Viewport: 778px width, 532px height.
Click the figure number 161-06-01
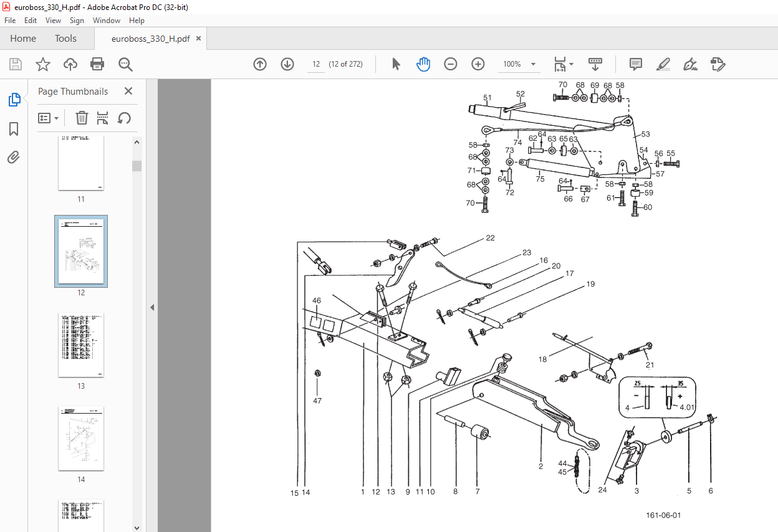[663, 515]
